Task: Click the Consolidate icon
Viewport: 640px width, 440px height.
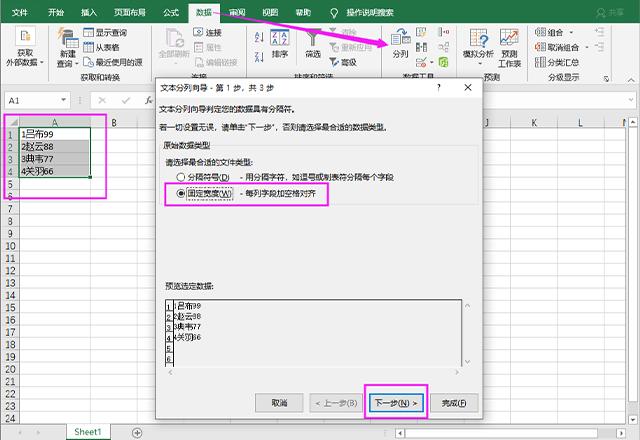Action: (443, 32)
